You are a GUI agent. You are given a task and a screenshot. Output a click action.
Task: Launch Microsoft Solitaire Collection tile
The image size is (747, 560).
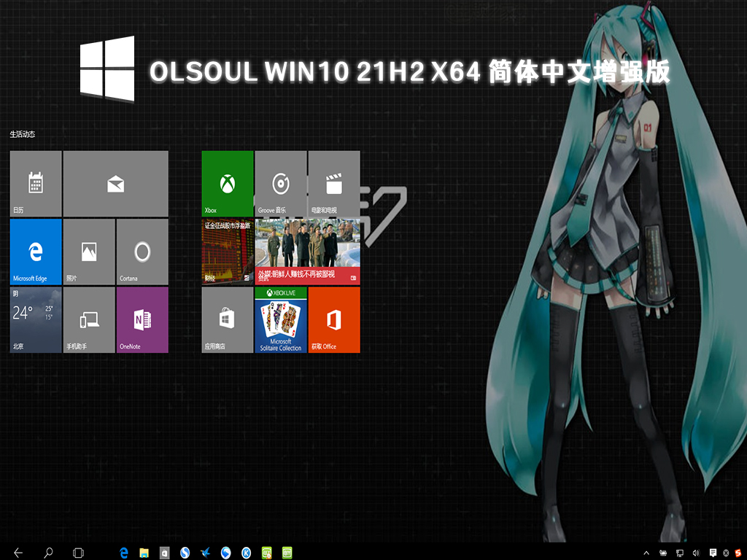(x=280, y=319)
